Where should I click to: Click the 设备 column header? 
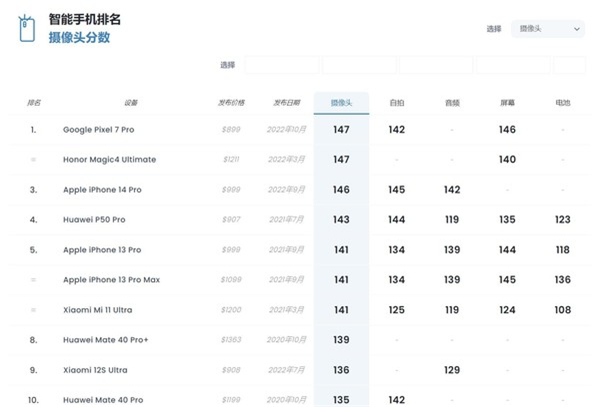tap(131, 103)
